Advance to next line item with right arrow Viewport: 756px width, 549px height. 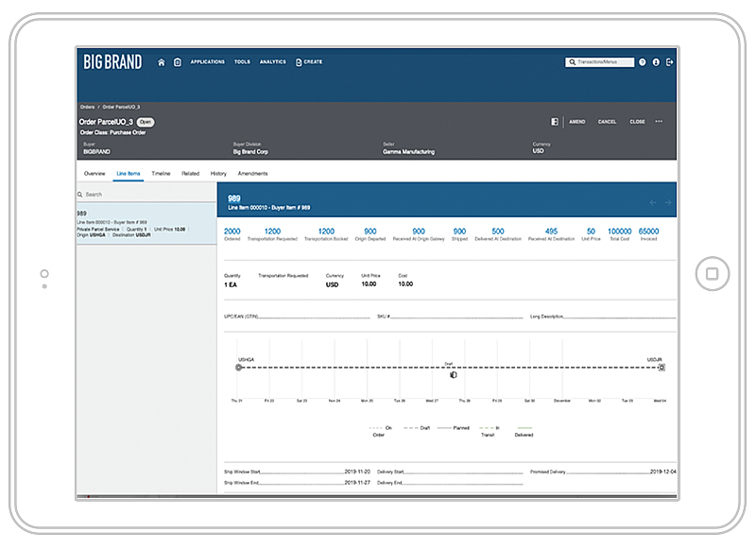coord(669,201)
